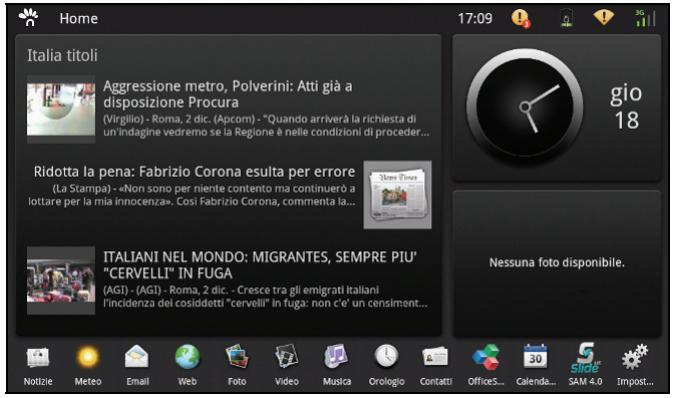Image resolution: width=673 pixels, height=398 pixels.
Task: Open the Fabrizio Corona headline
Action: pyautogui.click(x=194, y=172)
